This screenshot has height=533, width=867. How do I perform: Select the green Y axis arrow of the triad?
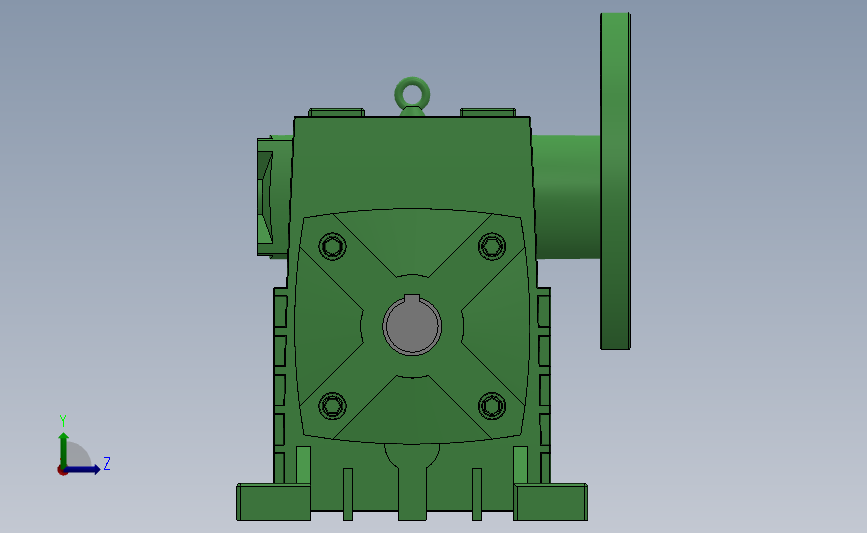pyautogui.click(x=64, y=451)
